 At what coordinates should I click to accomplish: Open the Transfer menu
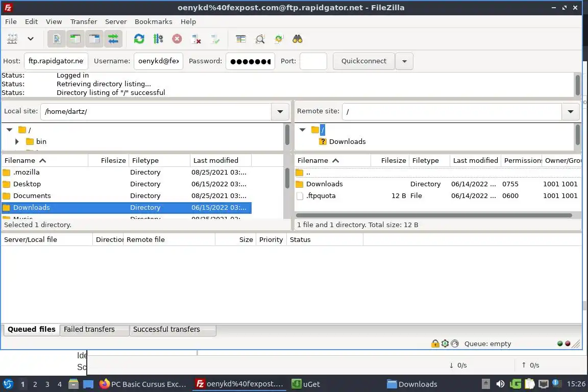pyautogui.click(x=84, y=22)
